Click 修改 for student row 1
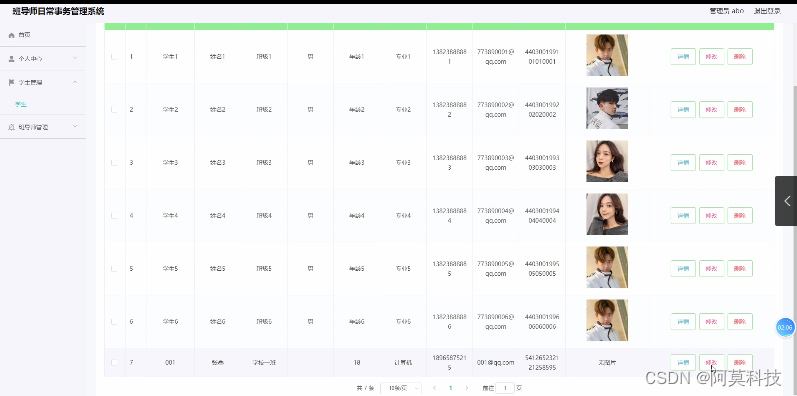 tap(712, 56)
